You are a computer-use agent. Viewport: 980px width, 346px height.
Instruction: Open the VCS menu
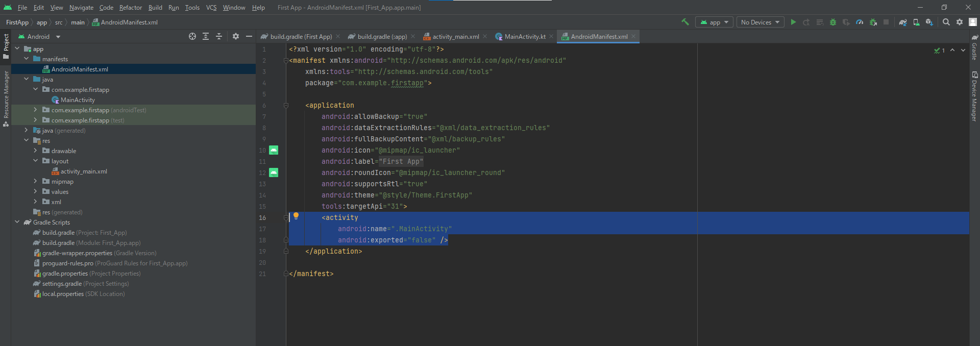click(211, 7)
